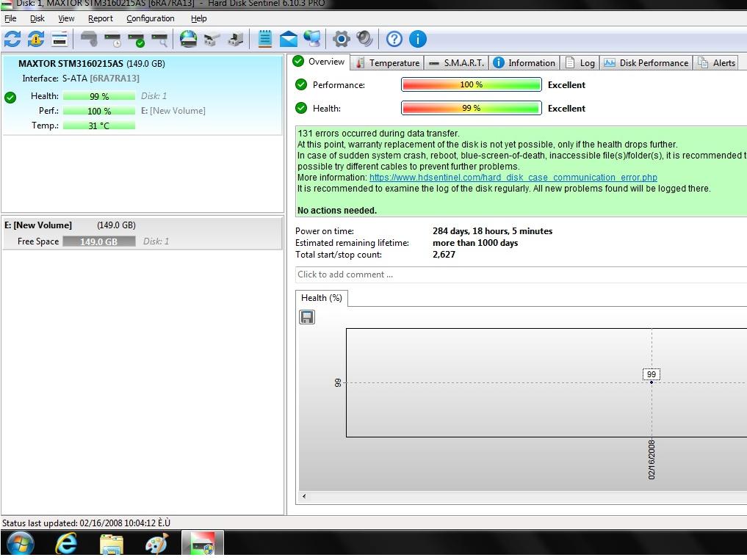Switch to the S.M.A.R.T. tab
The image size is (747, 560).
(456, 63)
